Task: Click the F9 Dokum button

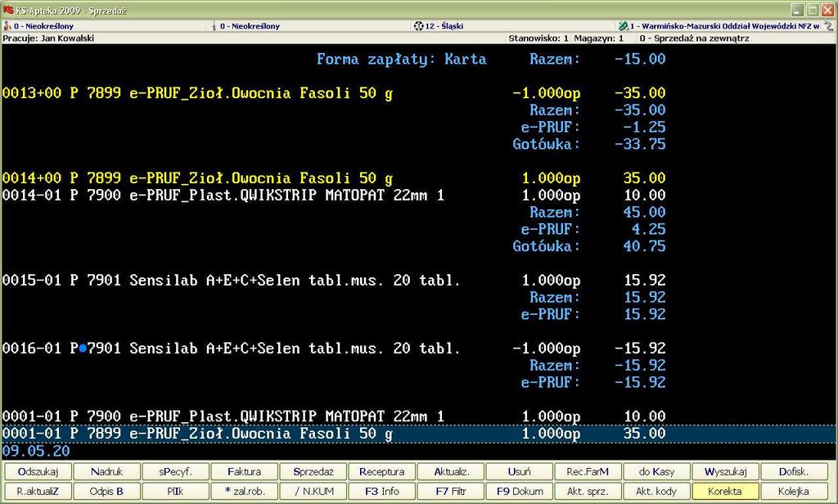Action: pyautogui.click(x=520, y=491)
